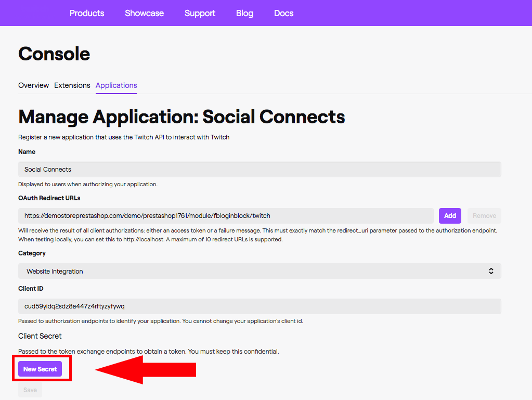Image resolution: width=532 pixels, height=400 pixels.
Task: Click the Category dropdown arrows icon
Action: [491, 271]
